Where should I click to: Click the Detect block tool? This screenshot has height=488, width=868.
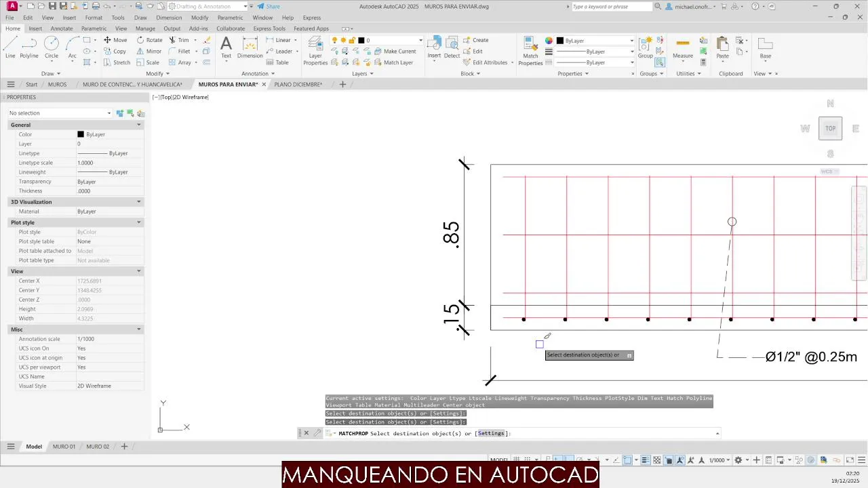tap(452, 47)
